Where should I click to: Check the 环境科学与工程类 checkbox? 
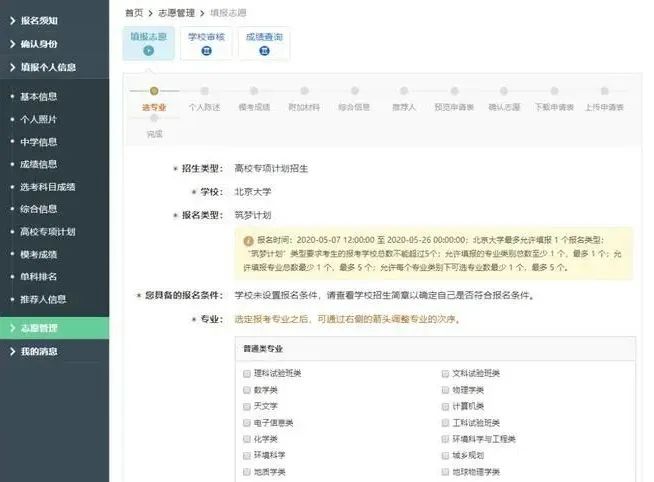point(445,439)
